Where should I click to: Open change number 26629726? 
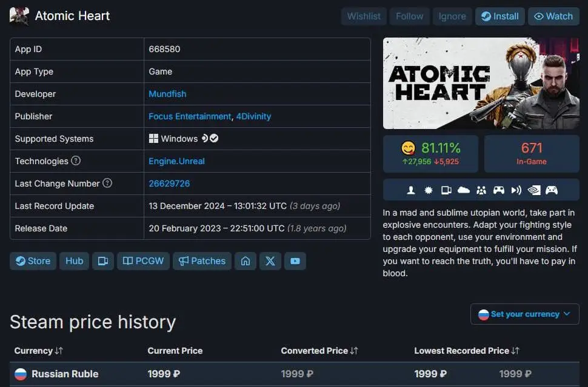[x=169, y=184]
